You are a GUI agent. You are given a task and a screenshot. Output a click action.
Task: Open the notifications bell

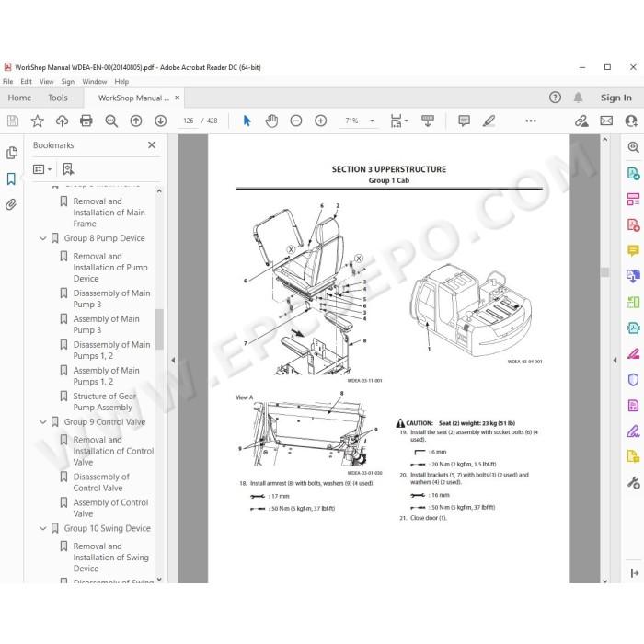(x=579, y=98)
